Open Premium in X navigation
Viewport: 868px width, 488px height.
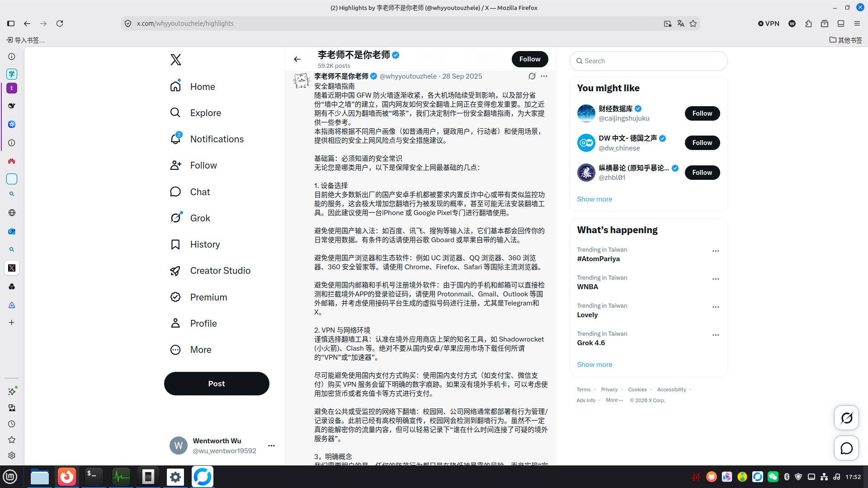[198, 297]
